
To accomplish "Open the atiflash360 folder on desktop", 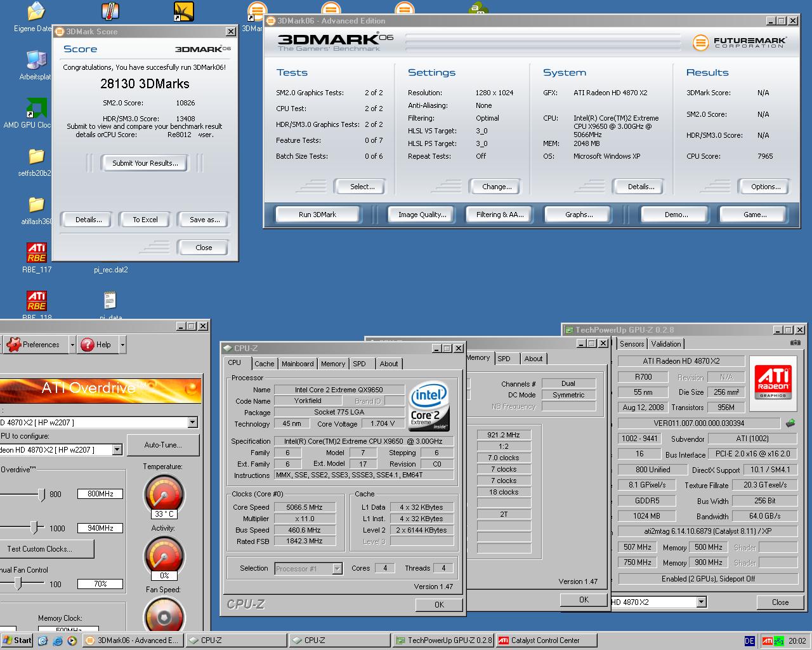I will [x=36, y=204].
